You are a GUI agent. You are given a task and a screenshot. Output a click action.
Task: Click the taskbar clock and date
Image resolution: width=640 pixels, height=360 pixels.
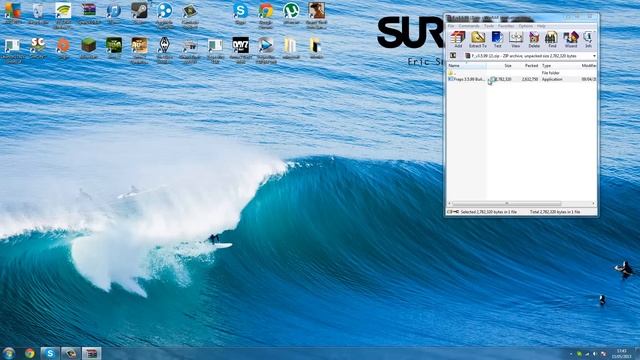tap(621, 353)
